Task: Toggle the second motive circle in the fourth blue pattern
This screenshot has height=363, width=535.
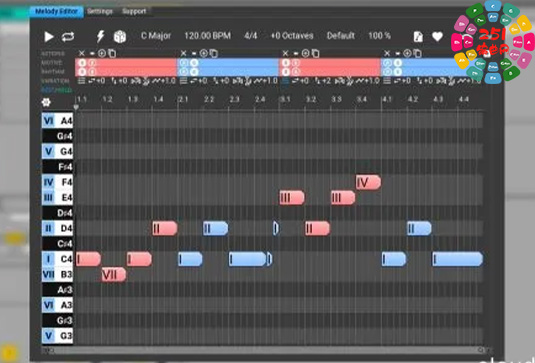Action: pyautogui.click(x=398, y=63)
